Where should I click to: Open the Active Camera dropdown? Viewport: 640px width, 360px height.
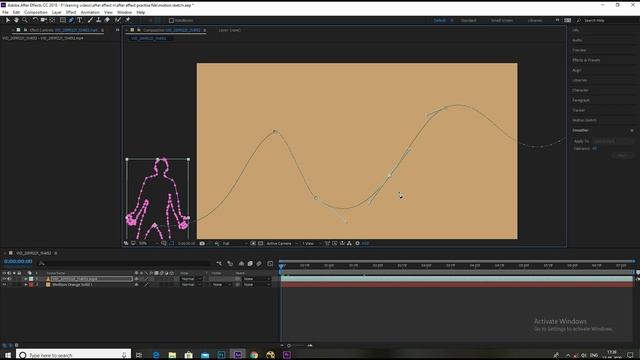point(282,243)
